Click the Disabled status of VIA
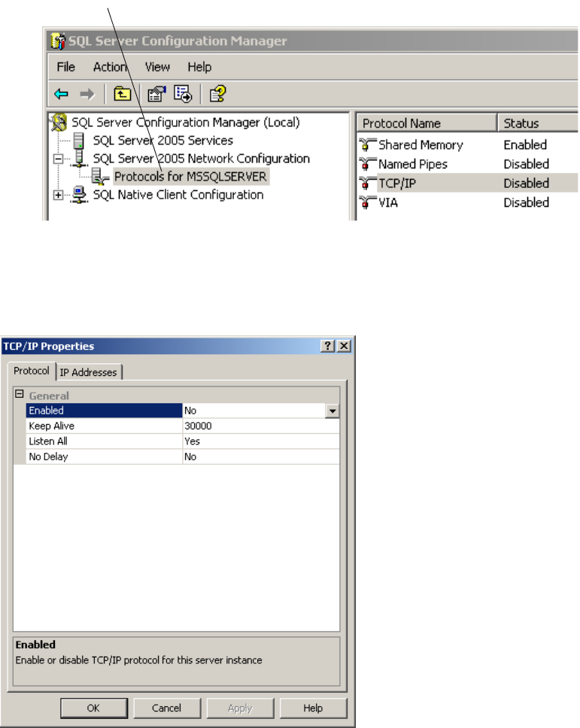 (x=526, y=202)
